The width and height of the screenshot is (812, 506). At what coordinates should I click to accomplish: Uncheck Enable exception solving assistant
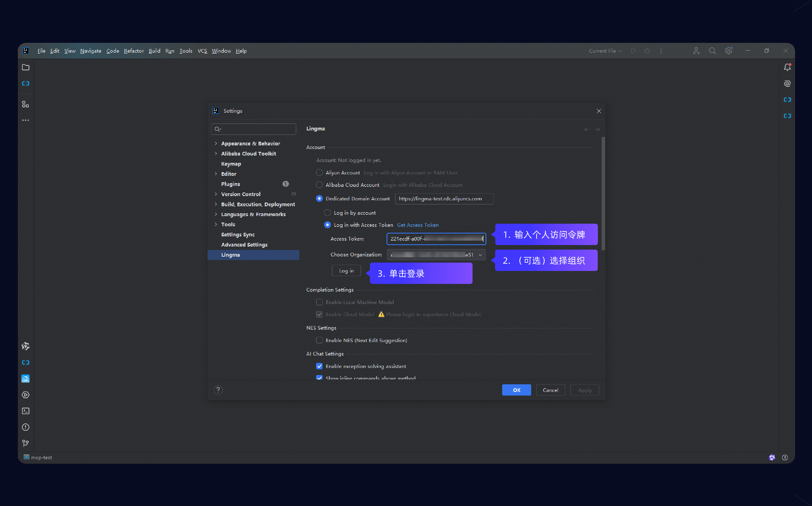319,366
